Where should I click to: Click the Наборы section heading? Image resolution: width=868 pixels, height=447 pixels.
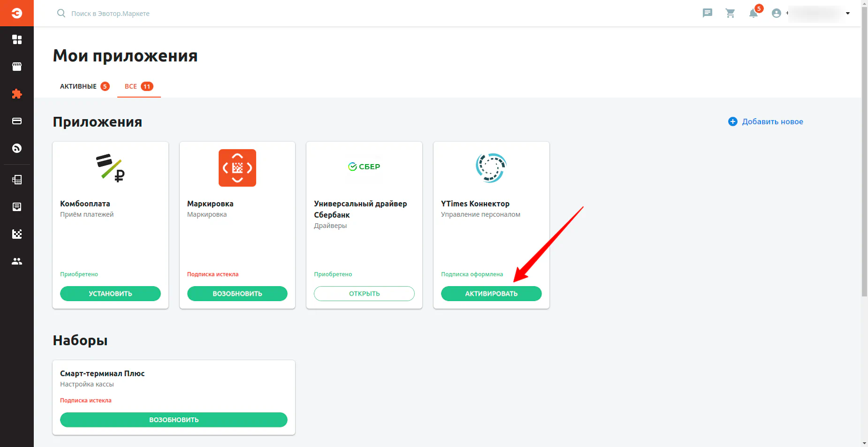point(80,341)
